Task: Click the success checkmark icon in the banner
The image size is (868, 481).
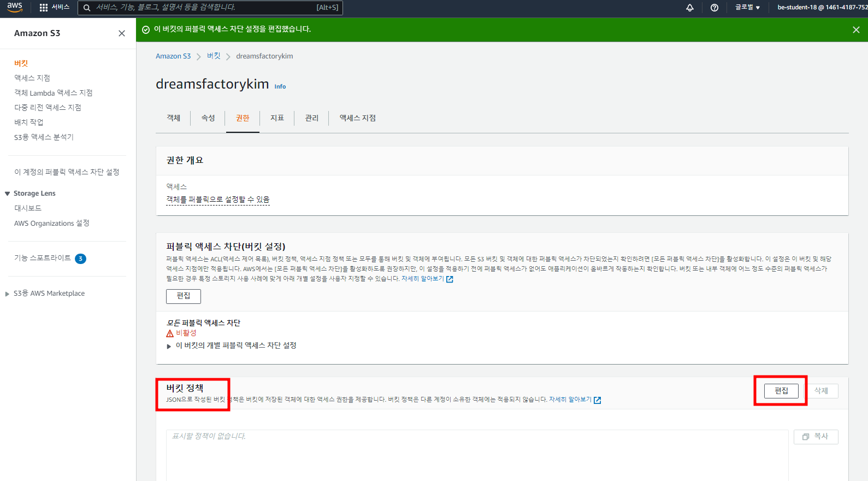Action: click(x=146, y=30)
